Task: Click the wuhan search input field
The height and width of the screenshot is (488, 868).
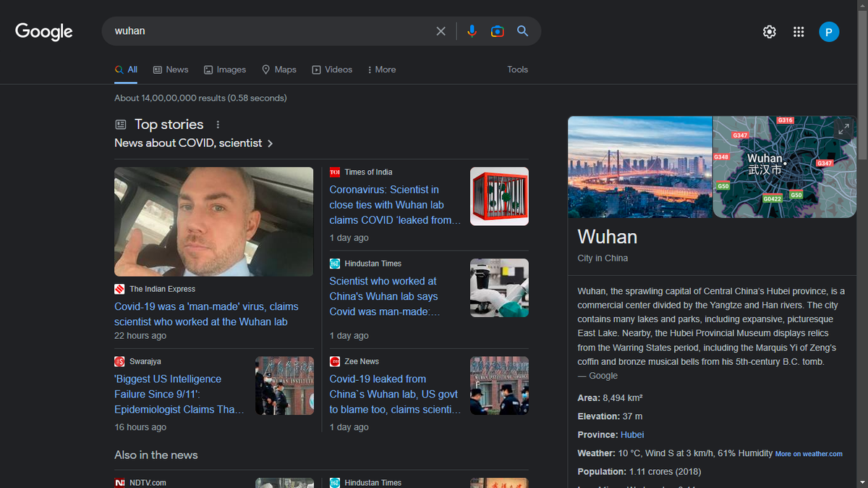Action: (271, 31)
